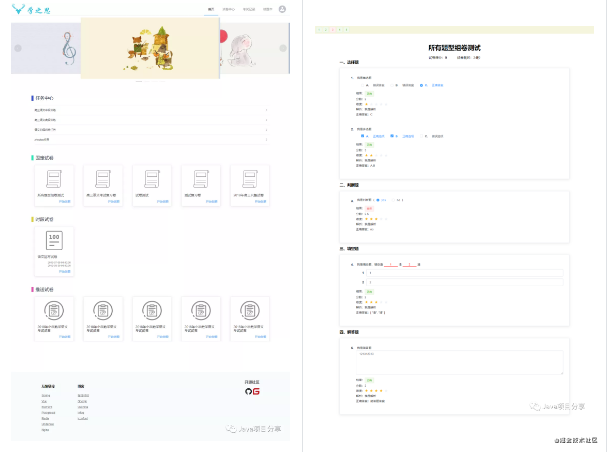607x452 pixels.
Task: Toggle checkbox A in question 2
Action: tap(363, 136)
